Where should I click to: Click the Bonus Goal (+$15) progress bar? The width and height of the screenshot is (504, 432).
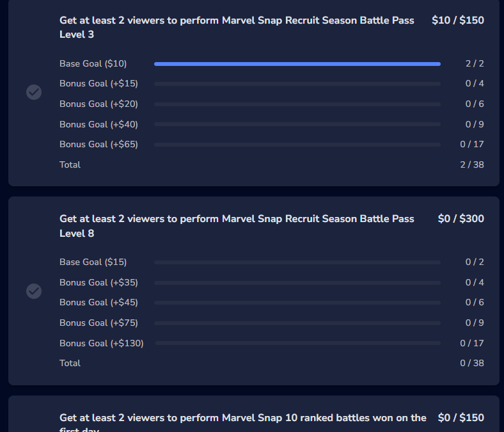(297, 84)
